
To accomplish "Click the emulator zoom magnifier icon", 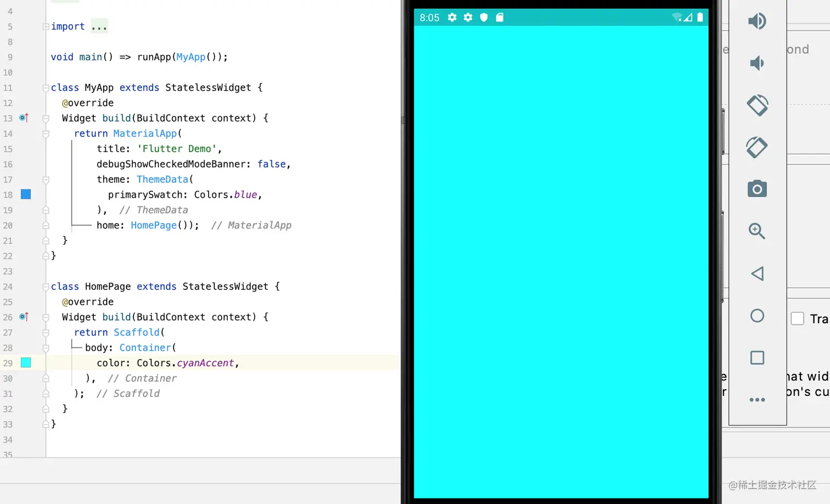I will coord(757,231).
